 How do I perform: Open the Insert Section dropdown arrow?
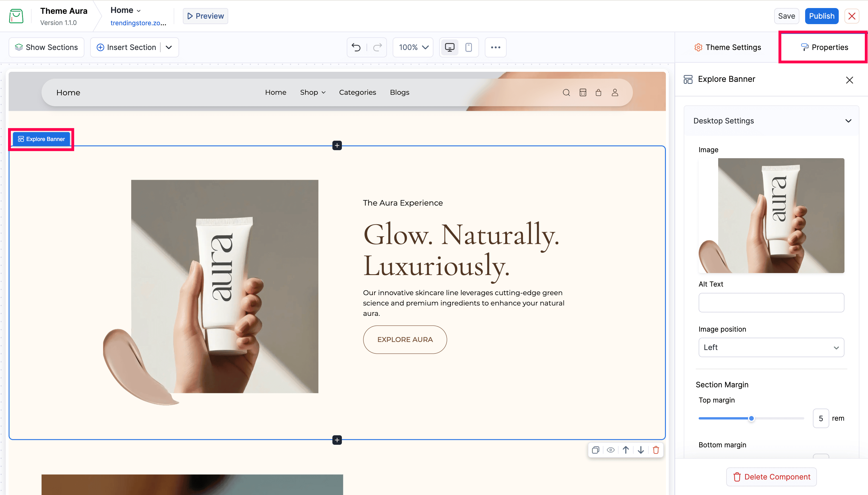point(169,47)
